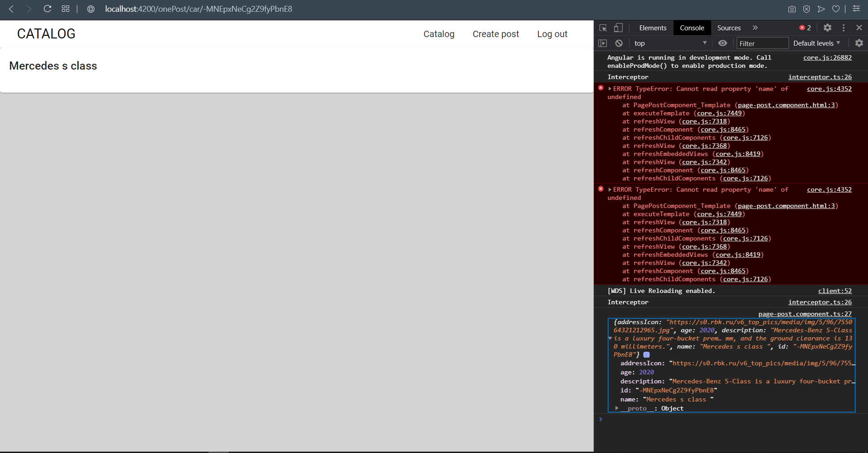Screen dimensions: 868x453
Task: Open DevTools three-dot customize menu
Action: click(844, 28)
